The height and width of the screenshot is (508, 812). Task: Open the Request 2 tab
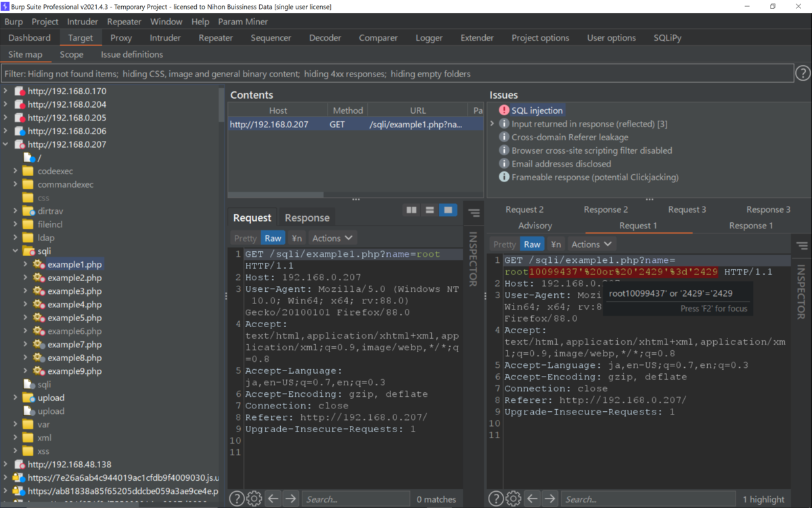(x=524, y=210)
